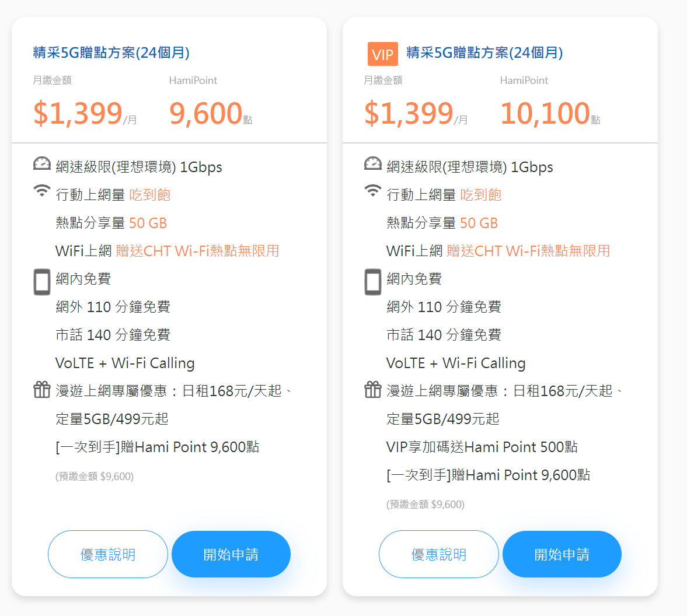The height and width of the screenshot is (616, 687).
Task: Click the 10,100 HamiPoint amount
Action: coord(545,113)
